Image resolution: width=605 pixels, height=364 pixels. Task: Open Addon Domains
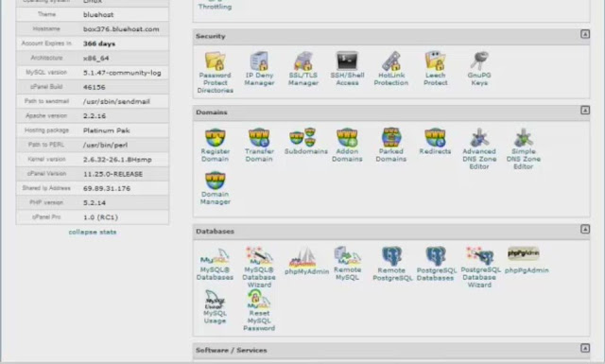pos(347,146)
